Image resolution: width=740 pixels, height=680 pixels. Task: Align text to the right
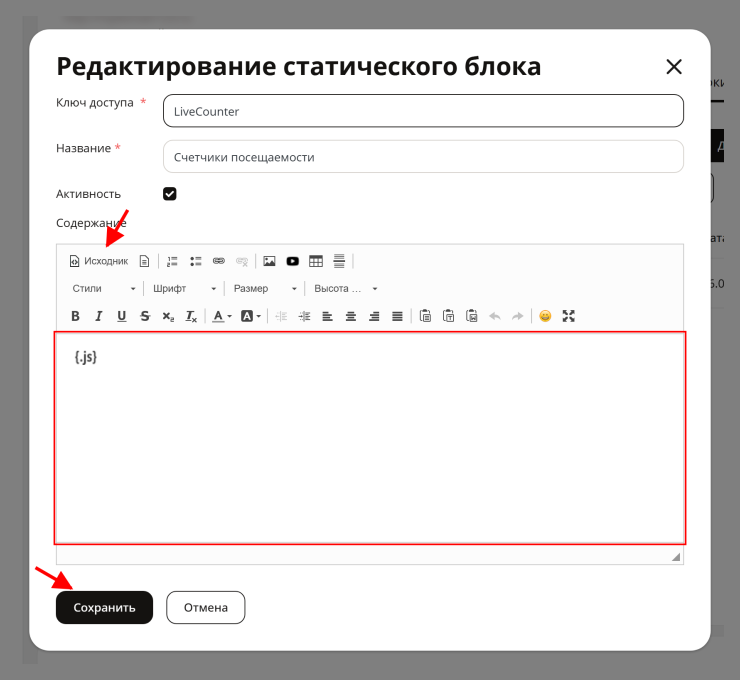click(x=374, y=316)
